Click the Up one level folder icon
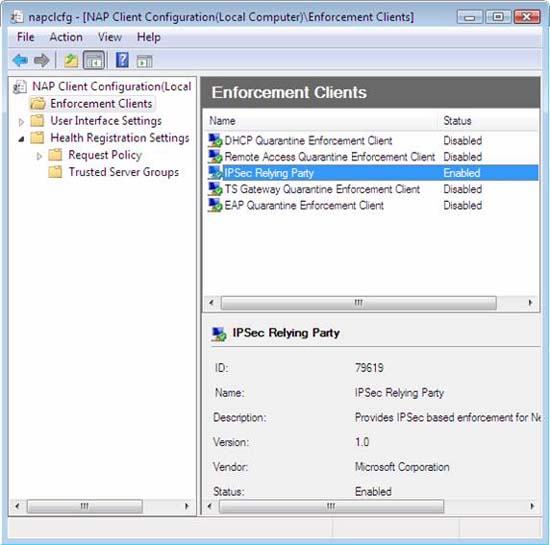The image size is (550, 545). 71,60
